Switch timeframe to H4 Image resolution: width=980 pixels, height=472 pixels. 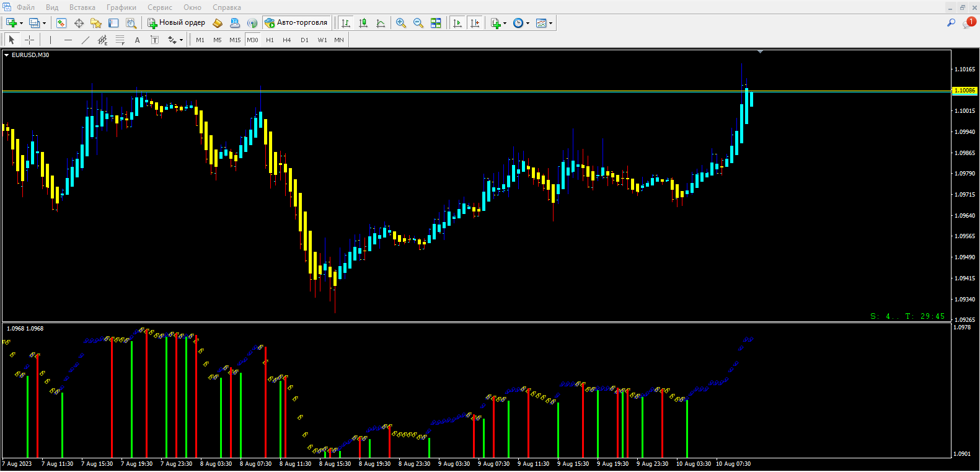click(287, 40)
